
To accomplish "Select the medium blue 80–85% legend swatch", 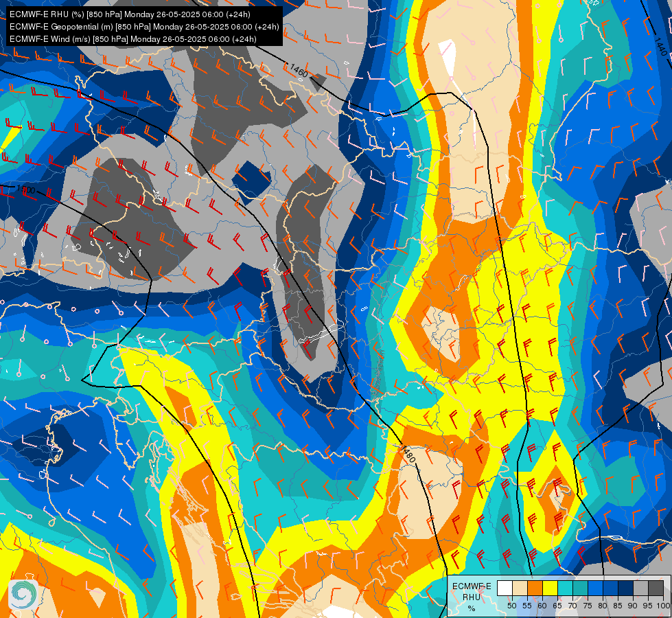I will 610,588.
